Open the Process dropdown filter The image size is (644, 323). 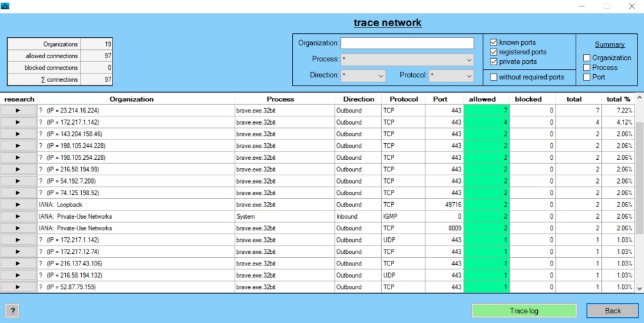[x=407, y=59]
